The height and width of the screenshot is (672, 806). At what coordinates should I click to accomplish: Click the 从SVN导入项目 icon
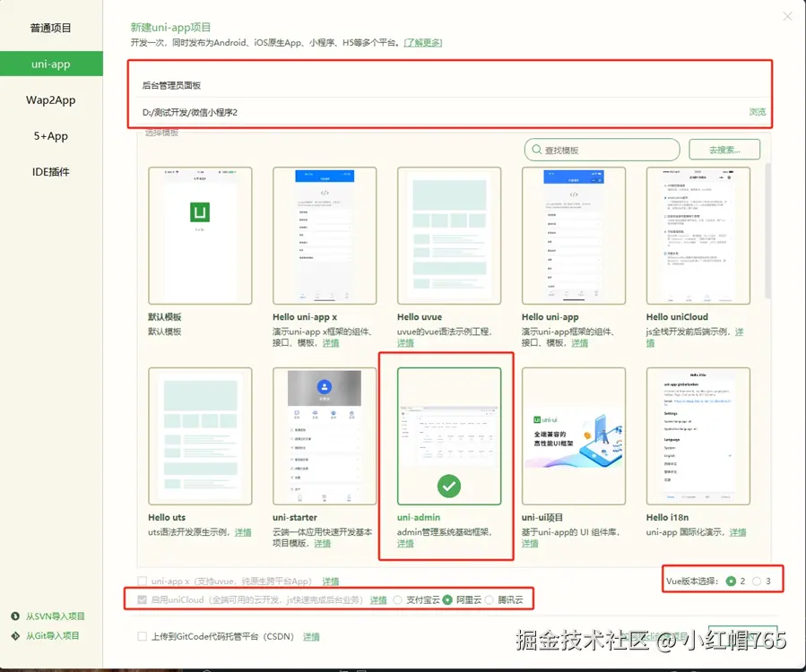(15, 616)
